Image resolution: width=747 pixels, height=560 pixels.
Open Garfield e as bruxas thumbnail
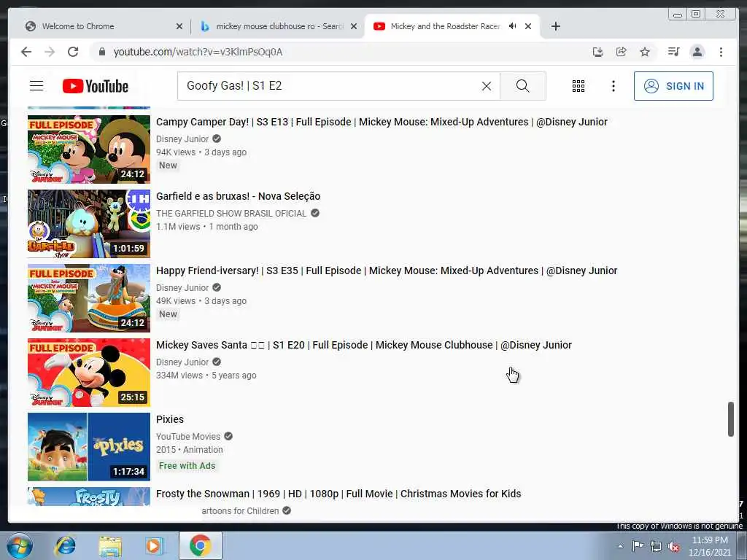pos(88,224)
